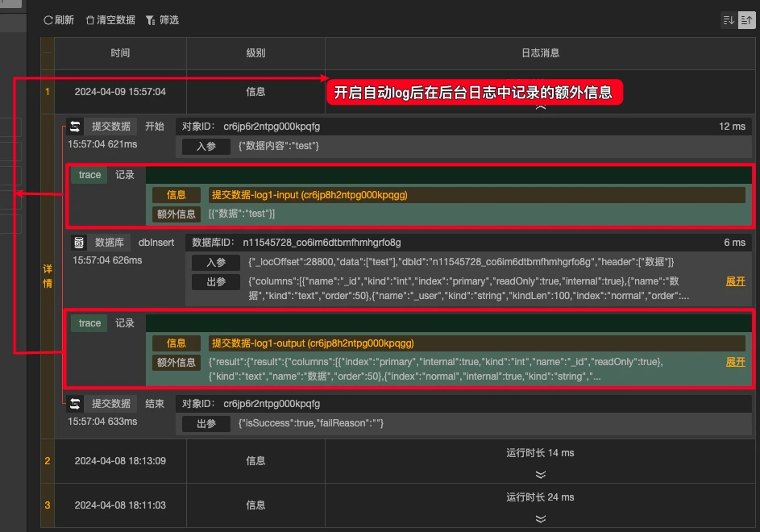Select timestamp 2024-04-09 15:57:04
The width and height of the screenshot is (760, 532).
point(120,92)
